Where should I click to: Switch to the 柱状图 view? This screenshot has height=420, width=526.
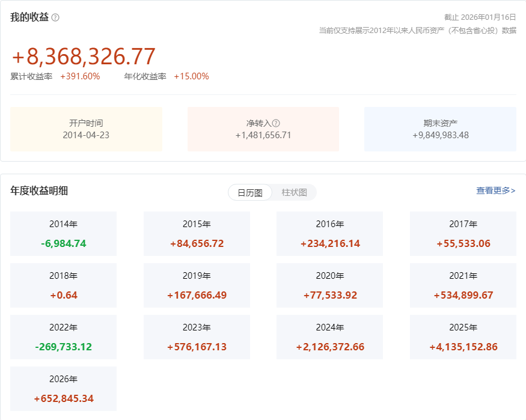coord(294,193)
